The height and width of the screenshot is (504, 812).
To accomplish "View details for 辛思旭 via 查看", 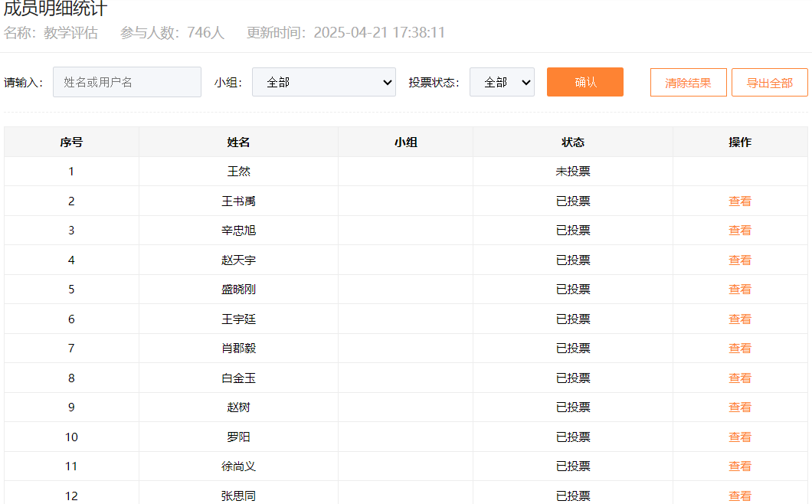I will tap(739, 231).
